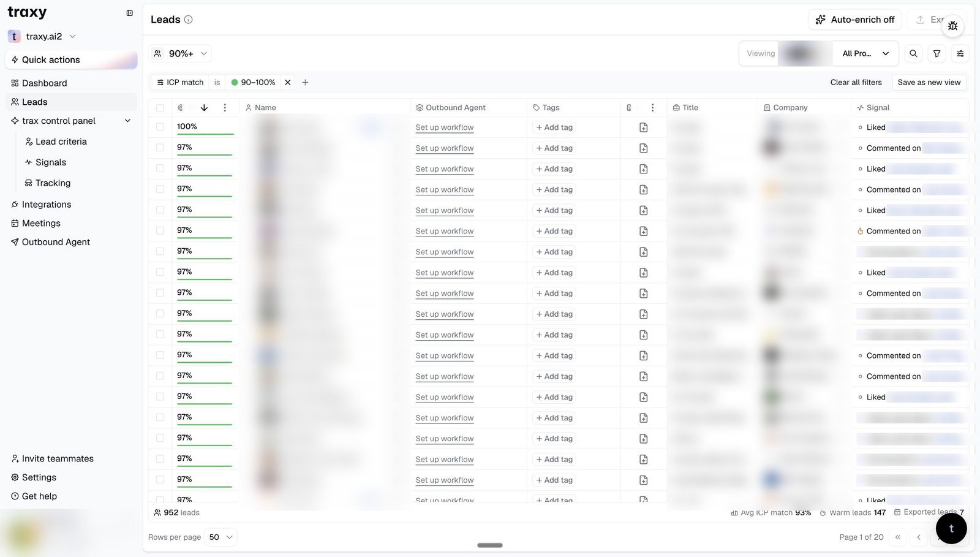Open the Leads info icon
The width and height of the screenshot is (980, 557).
[x=189, y=20]
